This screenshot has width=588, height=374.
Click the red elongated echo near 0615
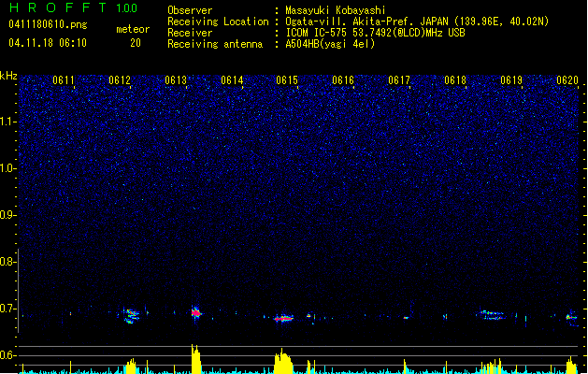(284, 318)
